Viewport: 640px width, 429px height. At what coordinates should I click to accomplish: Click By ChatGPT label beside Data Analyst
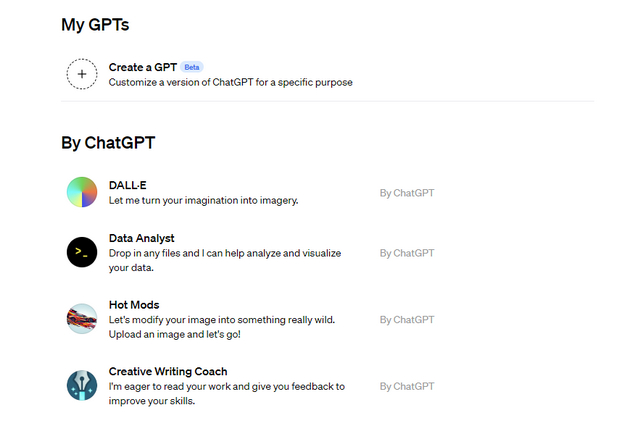point(407,253)
